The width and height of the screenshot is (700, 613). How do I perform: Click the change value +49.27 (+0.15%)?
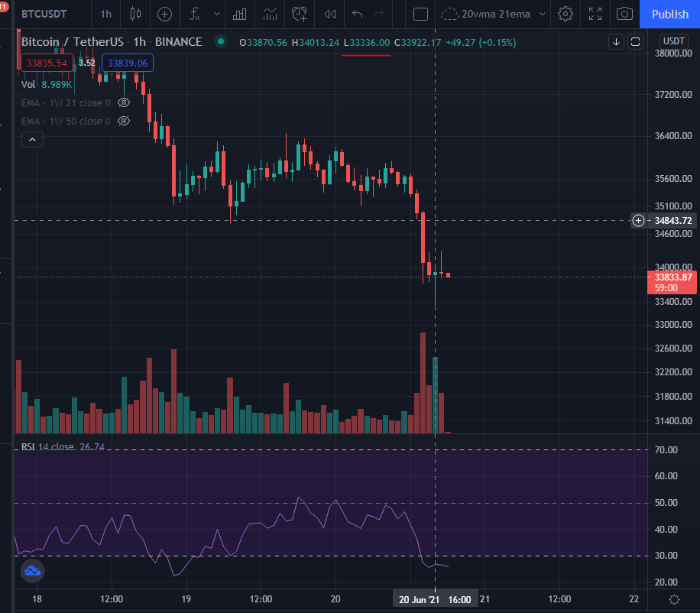click(481, 42)
